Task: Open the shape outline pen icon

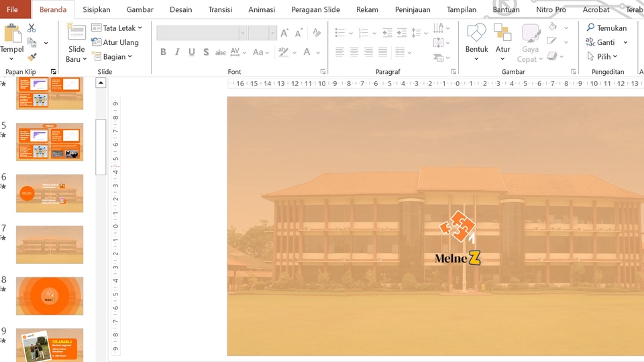Action: pyautogui.click(x=552, y=41)
